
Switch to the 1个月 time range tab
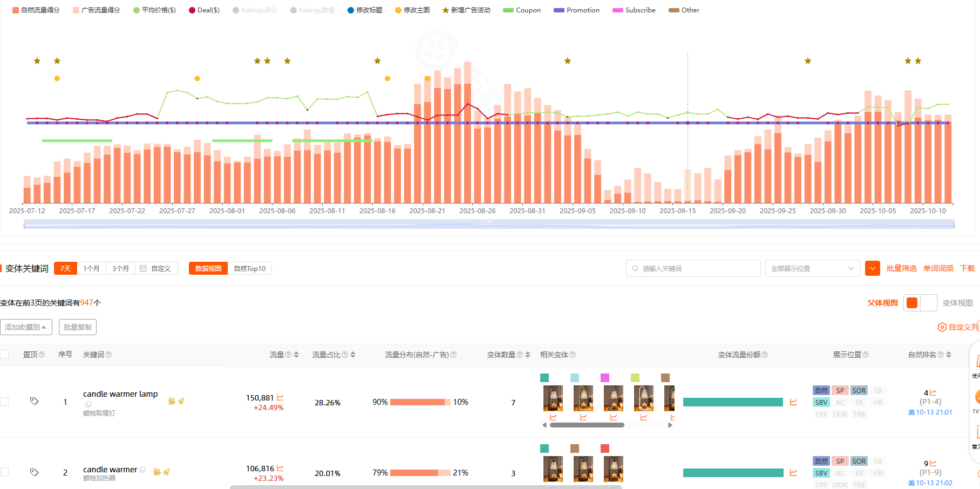coord(91,268)
